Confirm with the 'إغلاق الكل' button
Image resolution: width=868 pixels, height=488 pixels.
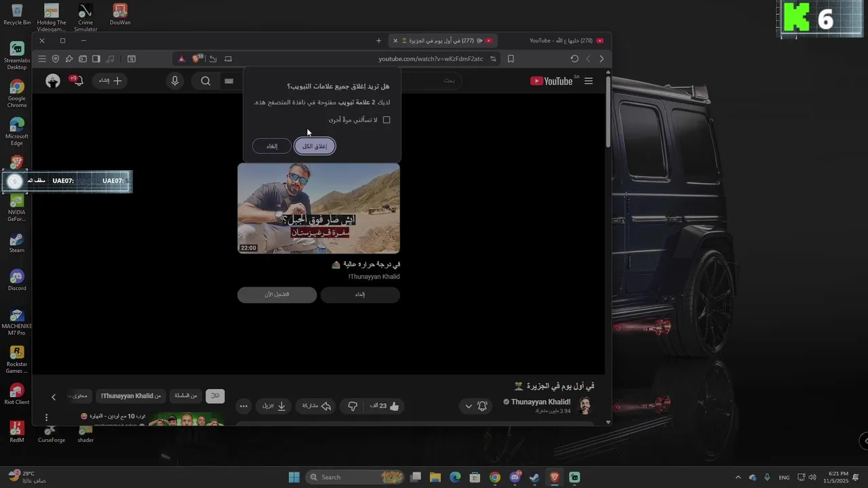click(315, 146)
